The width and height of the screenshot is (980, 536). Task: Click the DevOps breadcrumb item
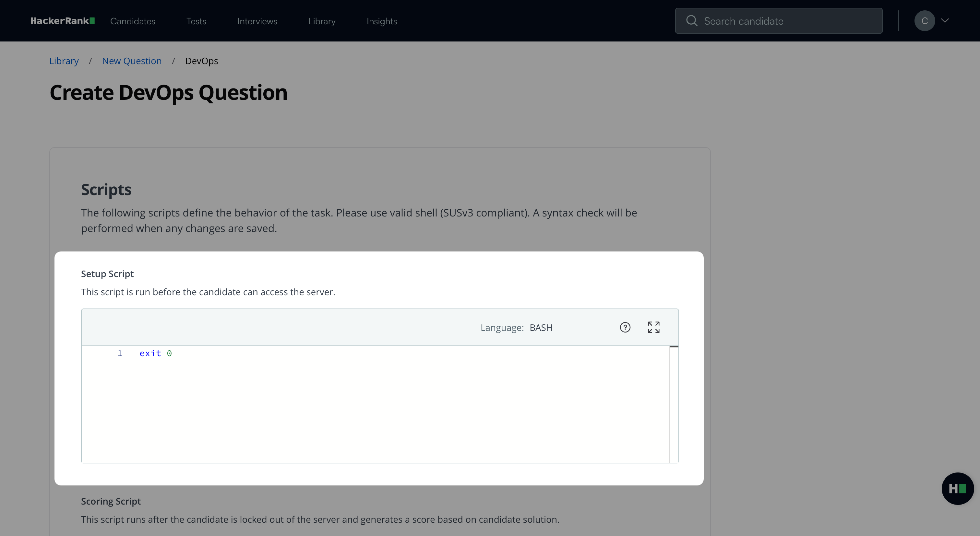202,61
